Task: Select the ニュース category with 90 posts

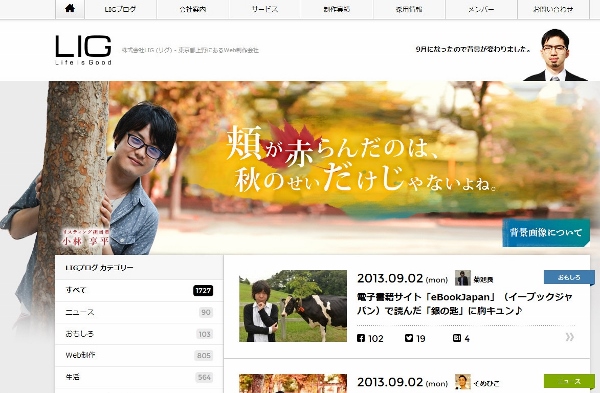Action: pyautogui.click(x=139, y=312)
